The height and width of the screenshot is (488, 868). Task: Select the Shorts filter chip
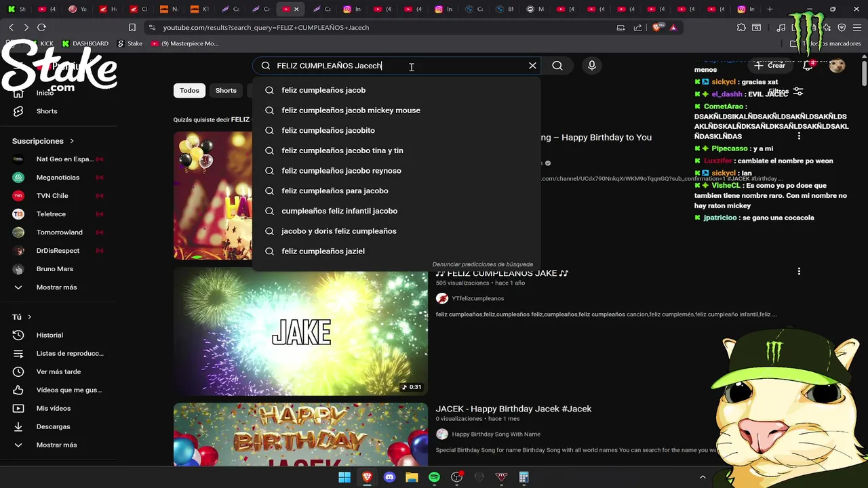(x=226, y=90)
